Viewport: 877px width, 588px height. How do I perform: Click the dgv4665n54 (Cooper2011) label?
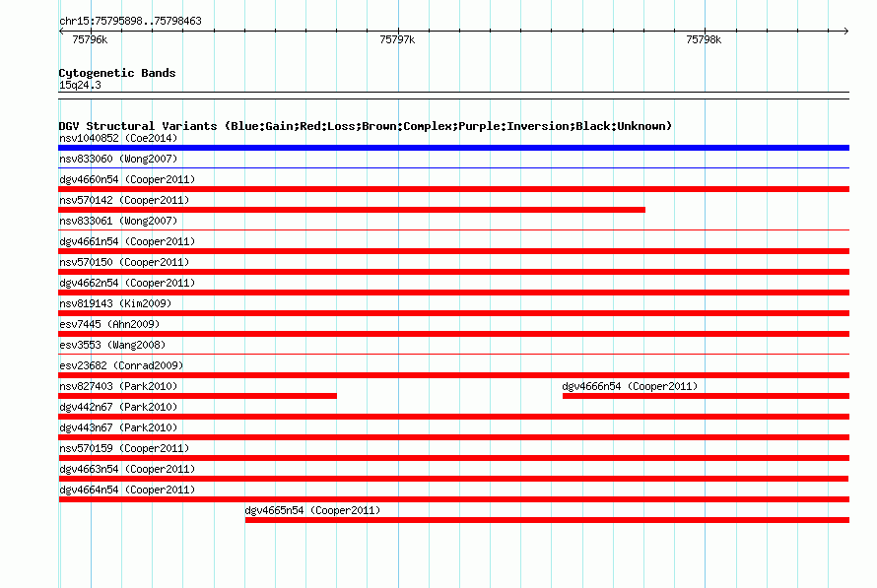312,510
